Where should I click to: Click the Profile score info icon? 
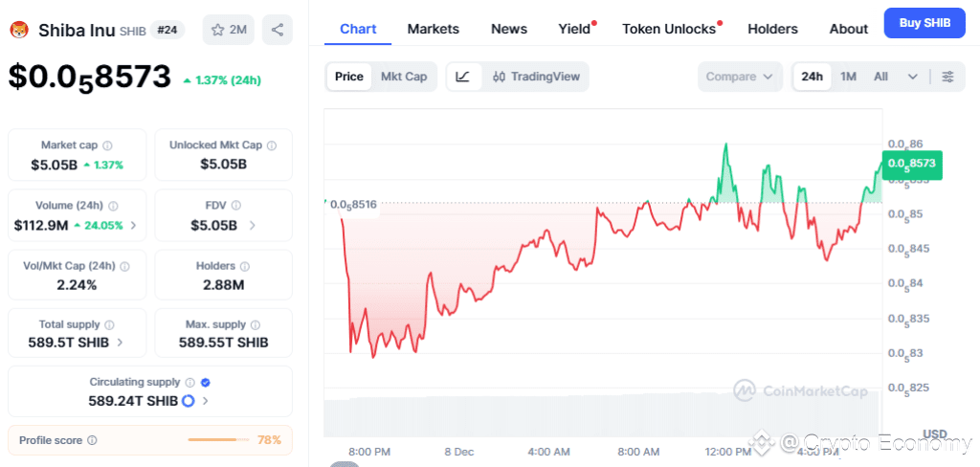pyautogui.click(x=92, y=440)
